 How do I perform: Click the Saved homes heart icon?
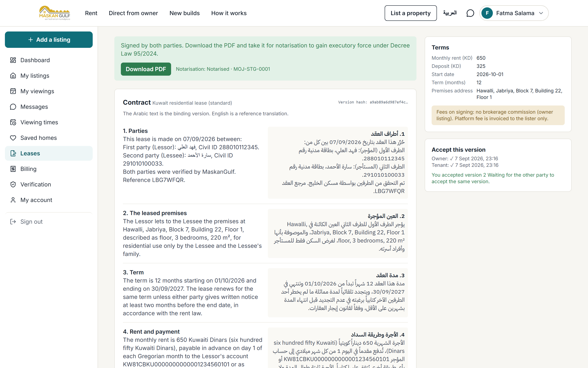tap(13, 138)
